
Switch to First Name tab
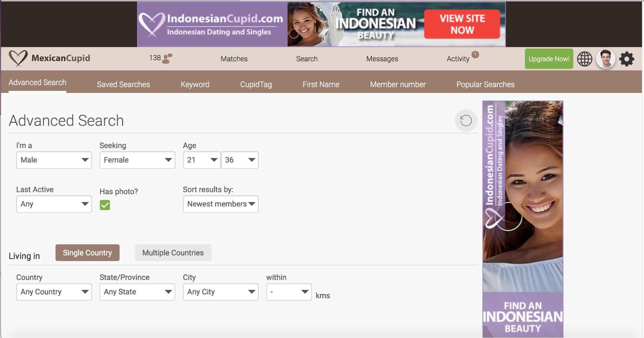(x=321, y=84)
